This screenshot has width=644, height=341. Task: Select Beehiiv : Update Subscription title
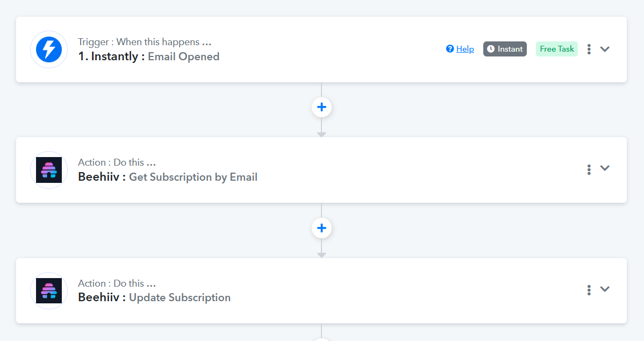(x=154, y=297)
